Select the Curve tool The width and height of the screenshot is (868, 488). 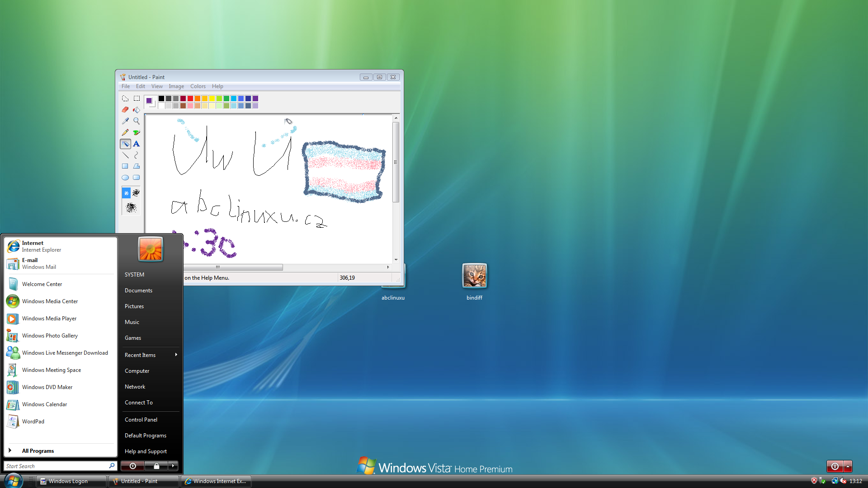click(x=136, y=155)
